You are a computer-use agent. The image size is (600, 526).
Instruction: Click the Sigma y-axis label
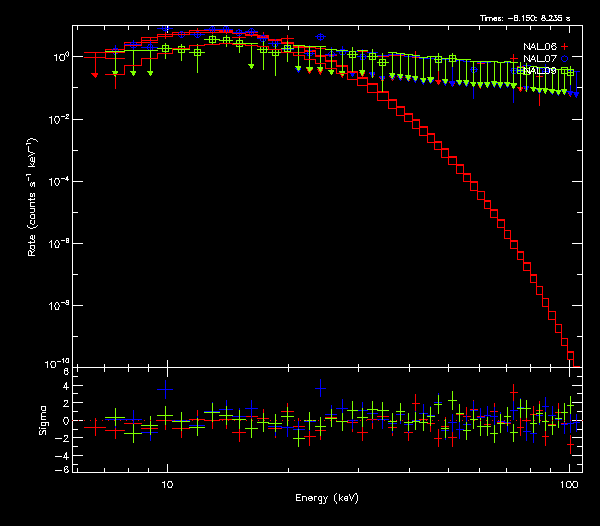(x=42, y=420)
